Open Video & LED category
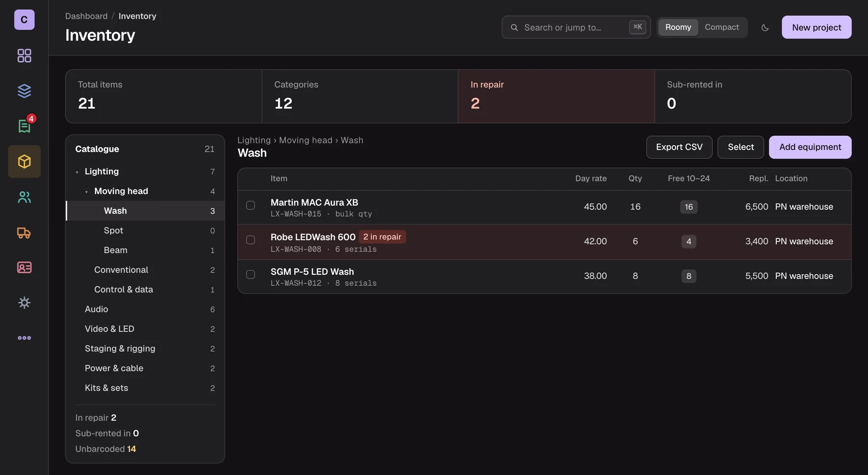The width and height of the screenshot is (868, 475). (x=145, y=329)
